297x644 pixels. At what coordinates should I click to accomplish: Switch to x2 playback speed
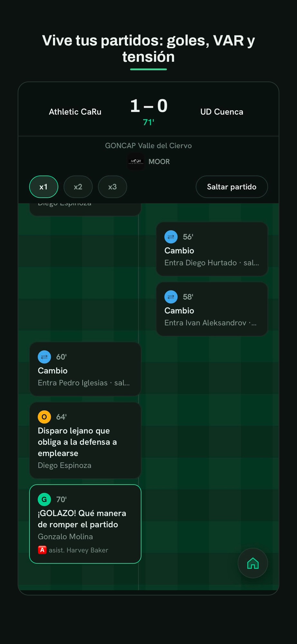(x=78, y=187)
